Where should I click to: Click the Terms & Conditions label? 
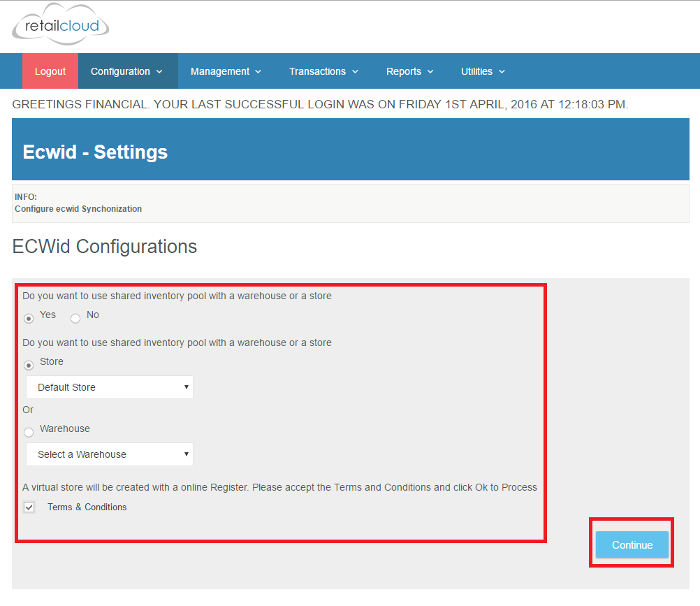87,507
